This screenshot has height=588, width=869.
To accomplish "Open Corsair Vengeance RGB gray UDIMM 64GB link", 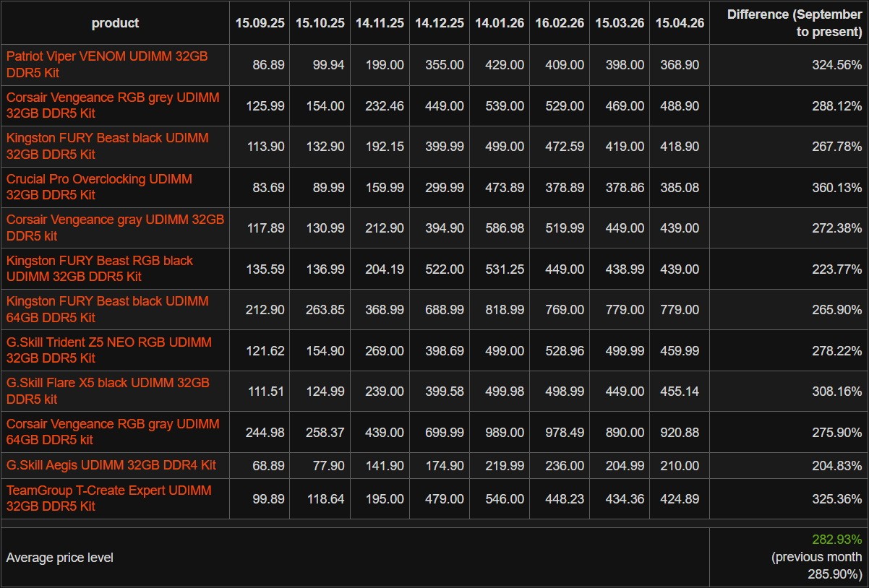I will point(113,432).
